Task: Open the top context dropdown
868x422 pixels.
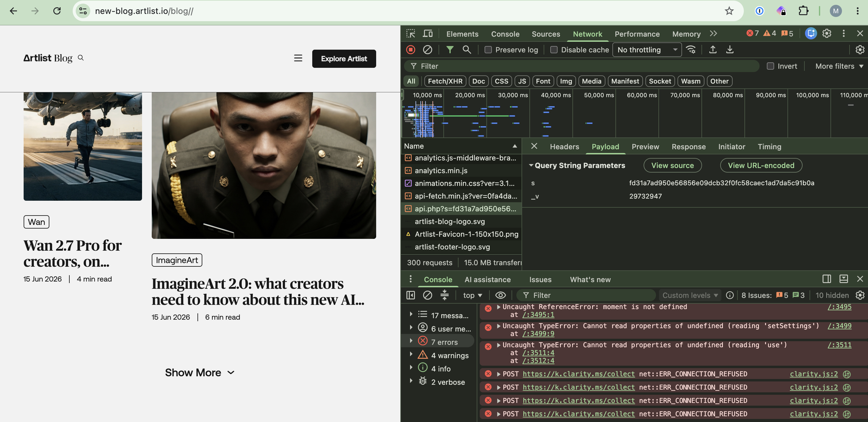Action: (472, 295)
